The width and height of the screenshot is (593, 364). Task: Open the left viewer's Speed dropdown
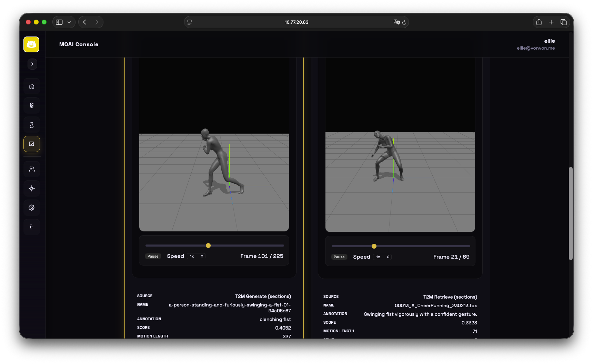196,256
